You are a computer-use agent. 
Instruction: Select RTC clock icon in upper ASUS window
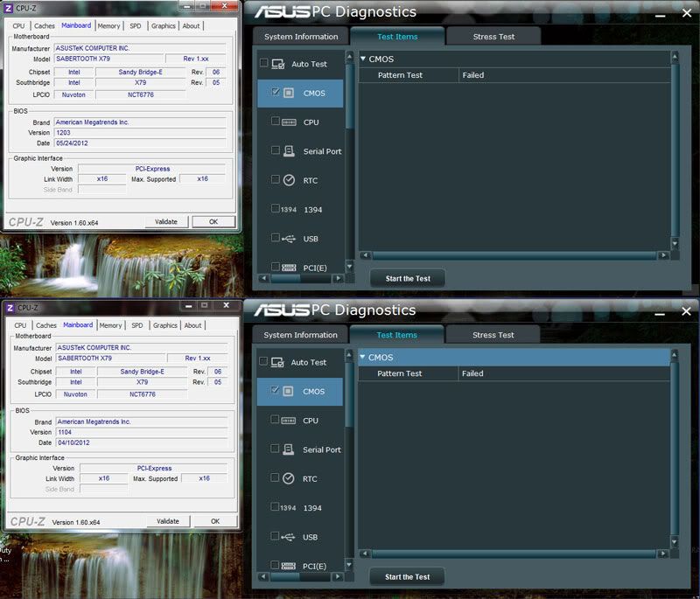coord(289,180)
